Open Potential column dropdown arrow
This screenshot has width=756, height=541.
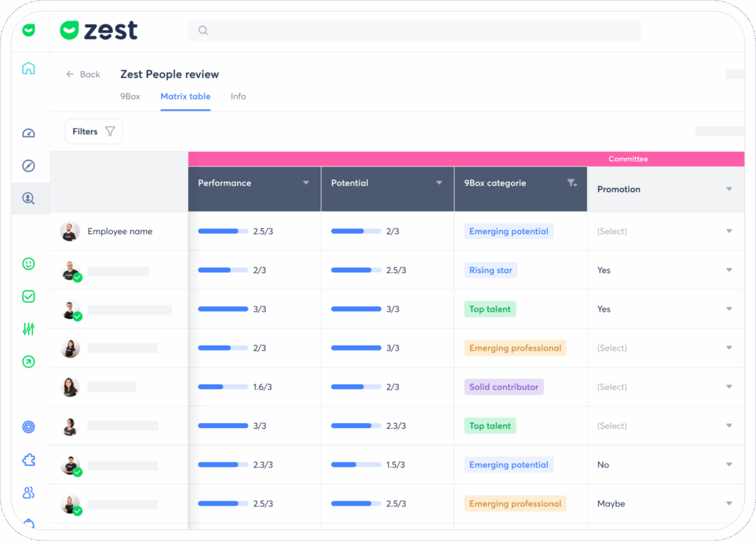pyautogui.click(x=439, y=183)
